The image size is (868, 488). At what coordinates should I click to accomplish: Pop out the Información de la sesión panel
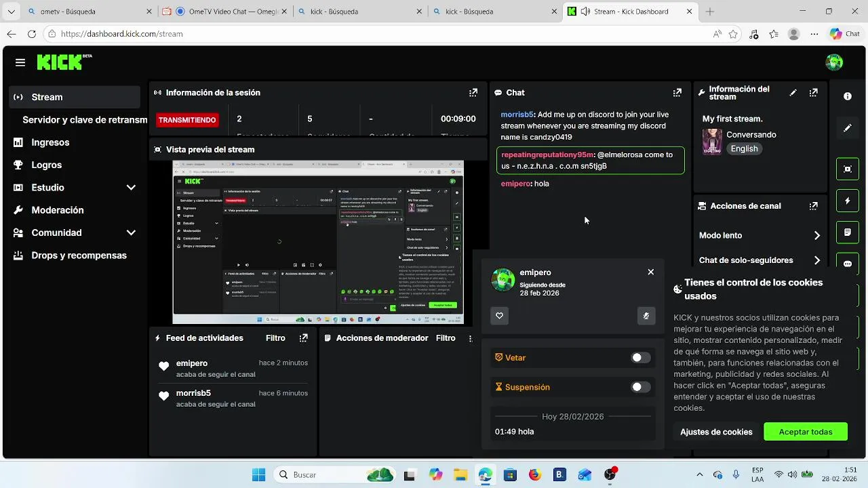[x=473, y=93]
